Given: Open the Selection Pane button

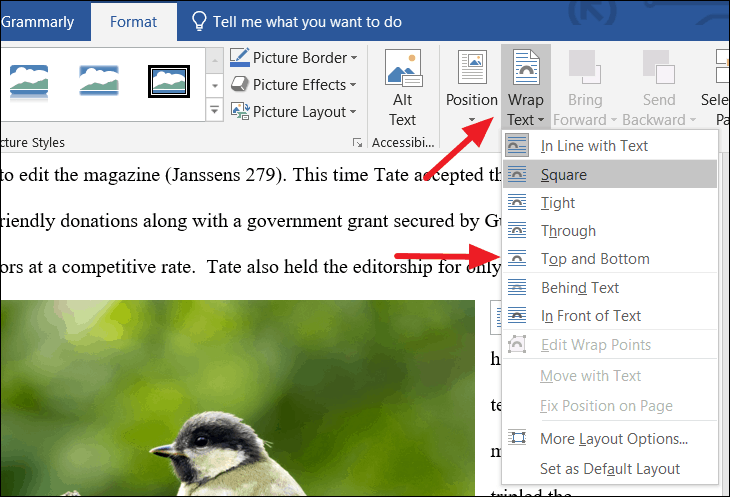Looking at the screenshot, I should tap(716, 87).
